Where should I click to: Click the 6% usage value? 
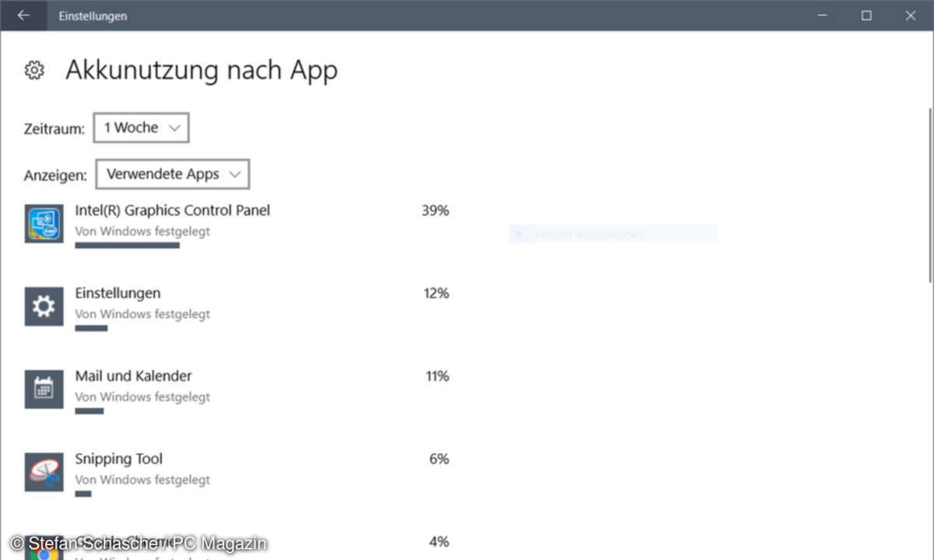439,459
